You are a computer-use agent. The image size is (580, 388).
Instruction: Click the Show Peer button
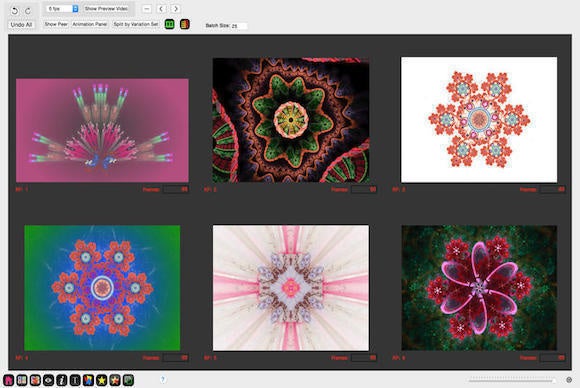pos(56,24)
